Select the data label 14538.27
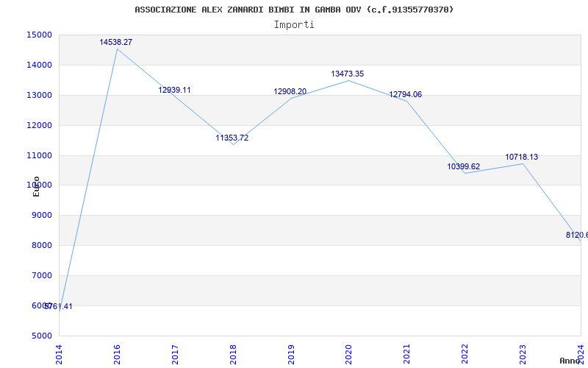 coord(116,42)
